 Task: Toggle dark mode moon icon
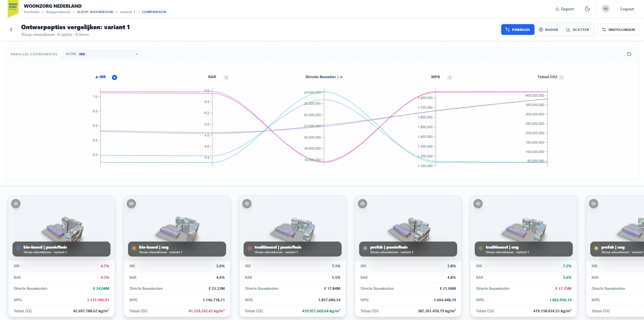coord(588,9)
